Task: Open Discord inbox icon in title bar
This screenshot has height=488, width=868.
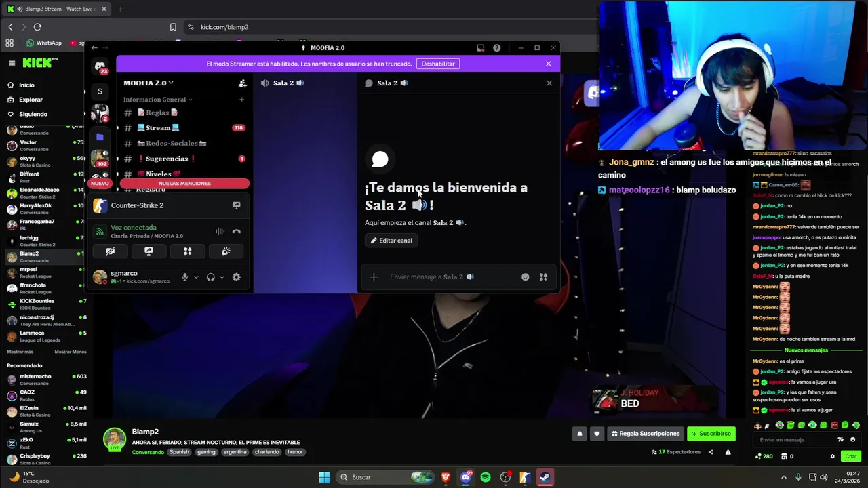Action: click(x=481, y=48)
